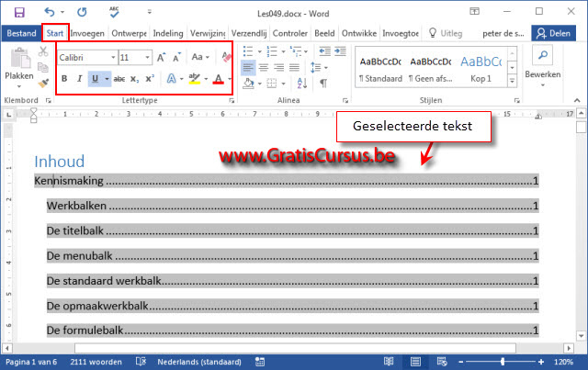Open the Change Case Aa dropdown
Image resolution: width=588 pixels, height=370 pixels.
[200, 57]
